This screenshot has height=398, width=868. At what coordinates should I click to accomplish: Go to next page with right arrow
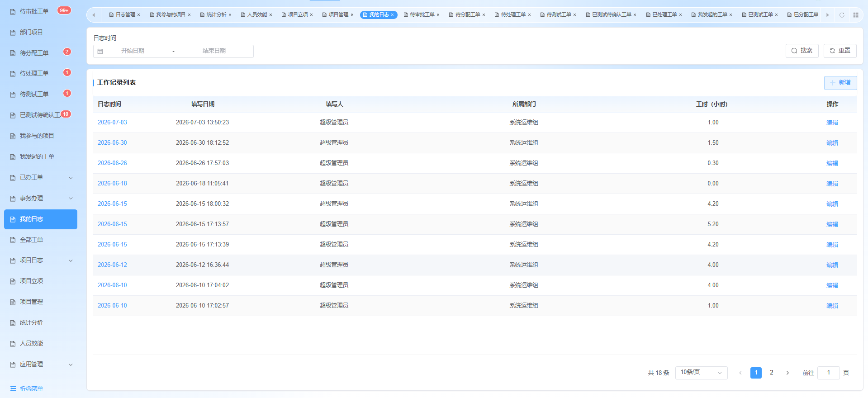click(x=787, y=373)
